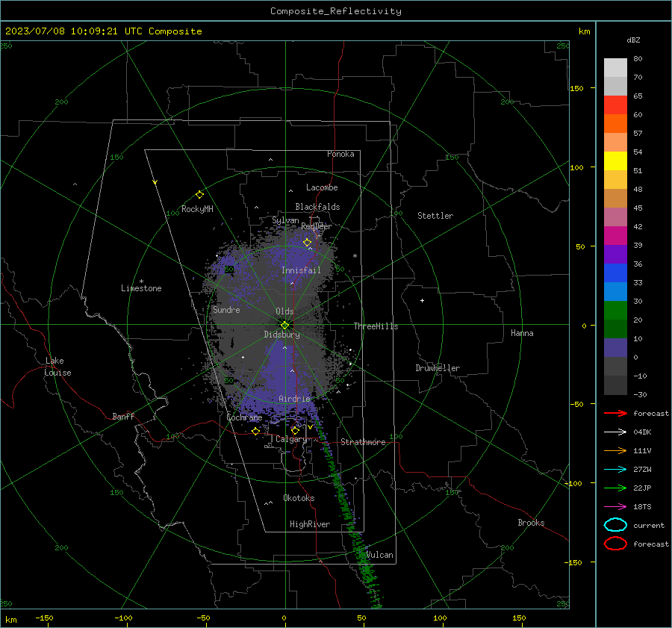The image size is (672, 628).
Task: Click the 18TS legend text
Action: coord(642,507)
